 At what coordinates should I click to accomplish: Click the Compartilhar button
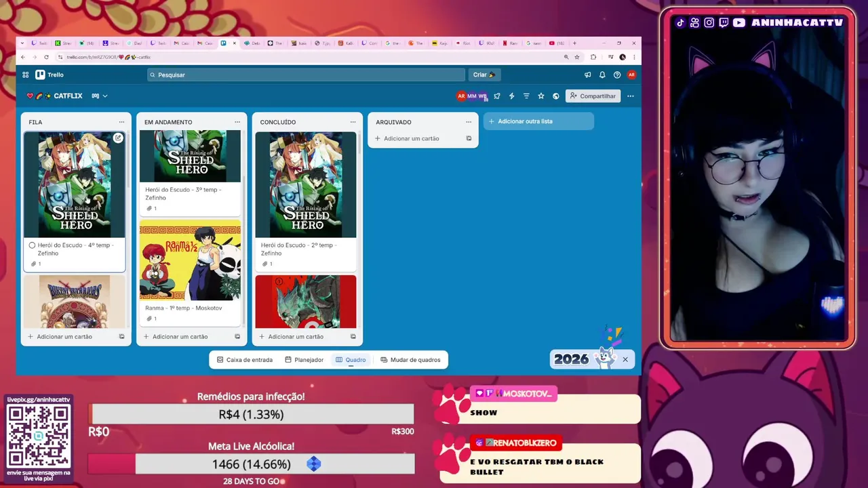(x=593, y=96)
